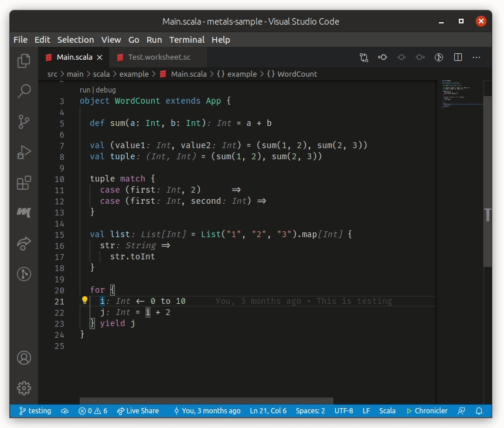Click the 'src' breadcrumb
Screen dimensions: 504x428
[x=52, y=74]
